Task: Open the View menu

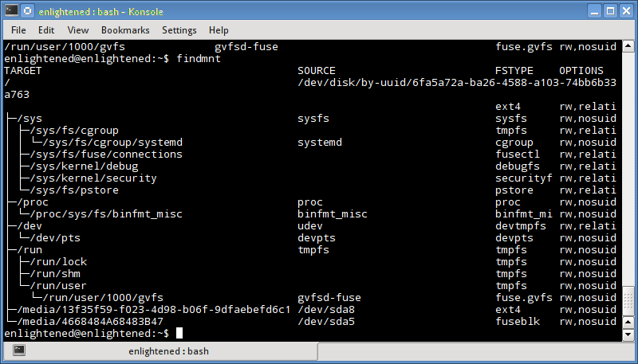Action: [x=77, y=30]
